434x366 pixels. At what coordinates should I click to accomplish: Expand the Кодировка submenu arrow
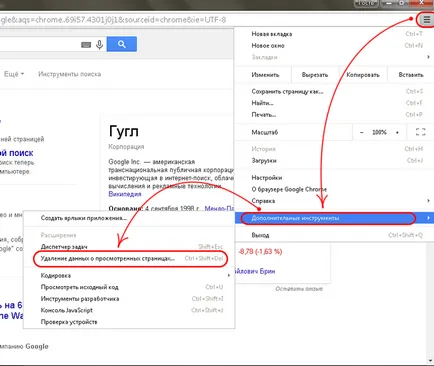tap(229, 275)
